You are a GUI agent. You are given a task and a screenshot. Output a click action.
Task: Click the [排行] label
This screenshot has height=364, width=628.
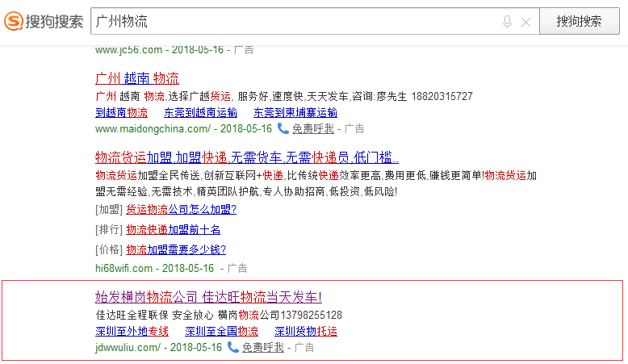109,229
